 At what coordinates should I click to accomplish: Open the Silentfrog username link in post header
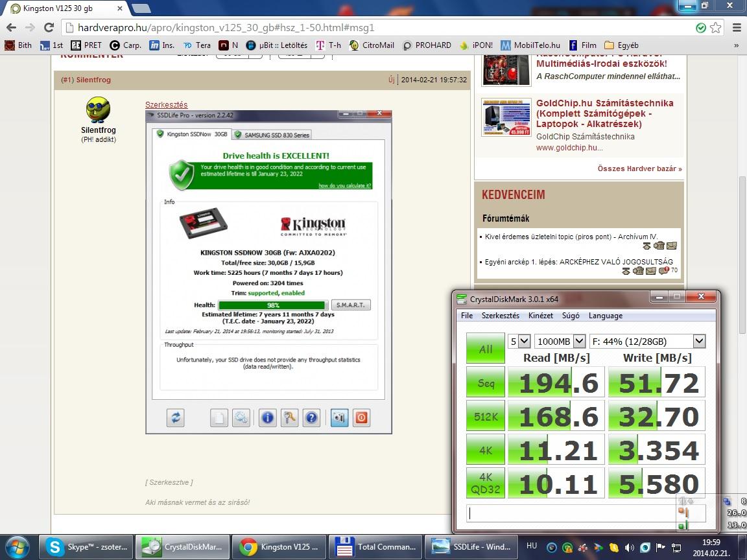93,80
